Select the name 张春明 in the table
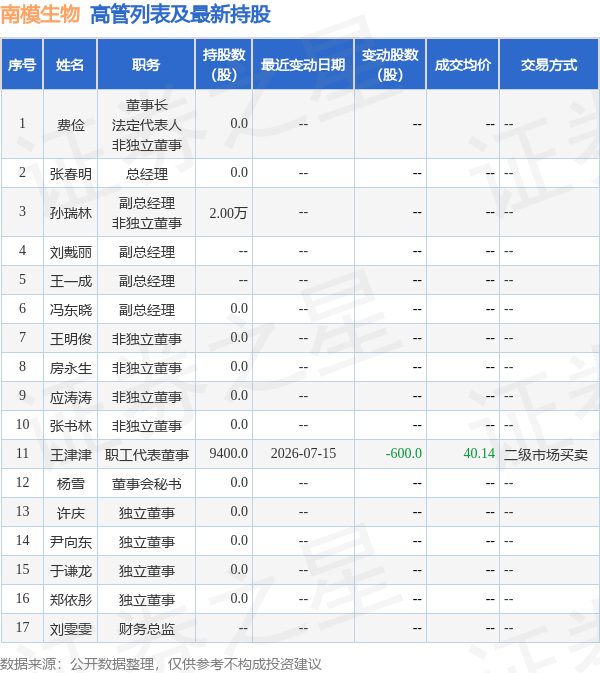The height and width of the screenshot is (673, 600). (x=71, y=174)
